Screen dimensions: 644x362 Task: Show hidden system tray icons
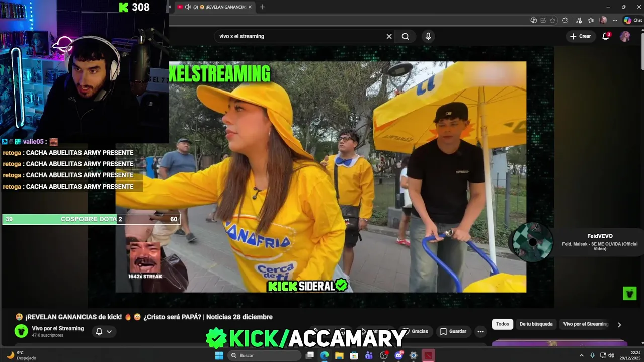(x=582, y=355)
